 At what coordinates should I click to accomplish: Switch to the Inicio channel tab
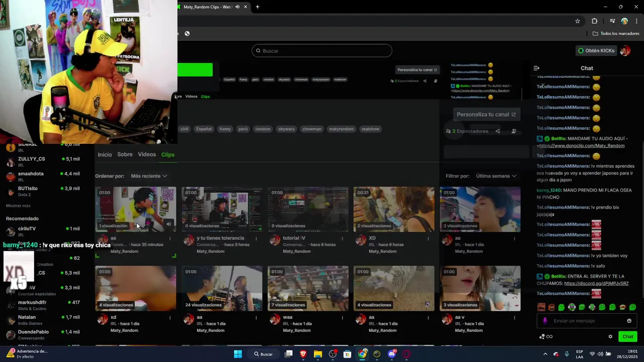[x=105, y=154]
